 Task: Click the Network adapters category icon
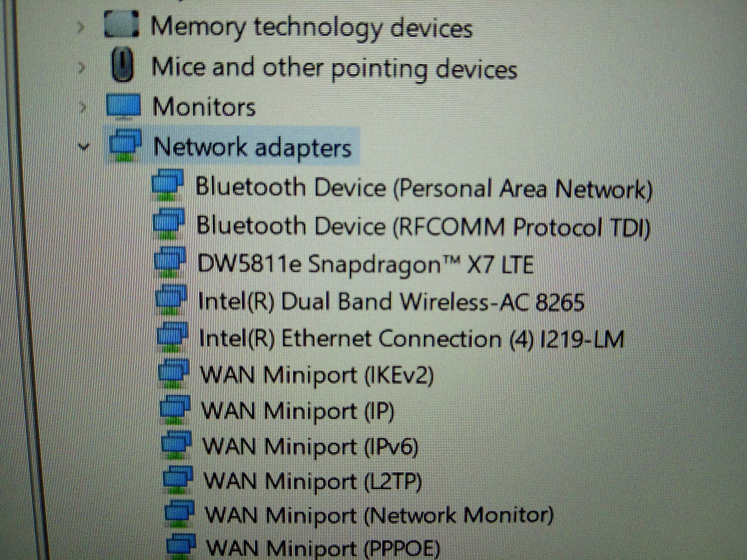[x=125, y=147]
